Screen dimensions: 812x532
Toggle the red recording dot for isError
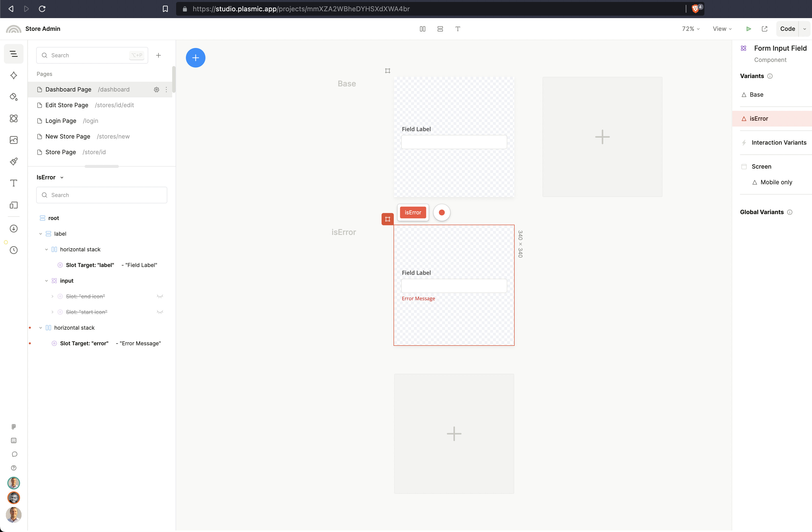tap(441, 212)
